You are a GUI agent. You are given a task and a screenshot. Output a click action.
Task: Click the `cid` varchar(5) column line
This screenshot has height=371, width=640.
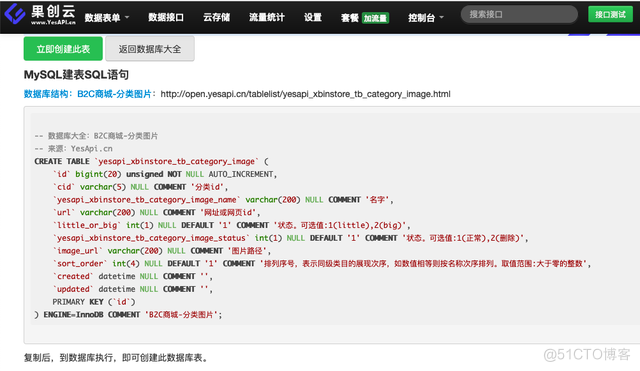140,187
